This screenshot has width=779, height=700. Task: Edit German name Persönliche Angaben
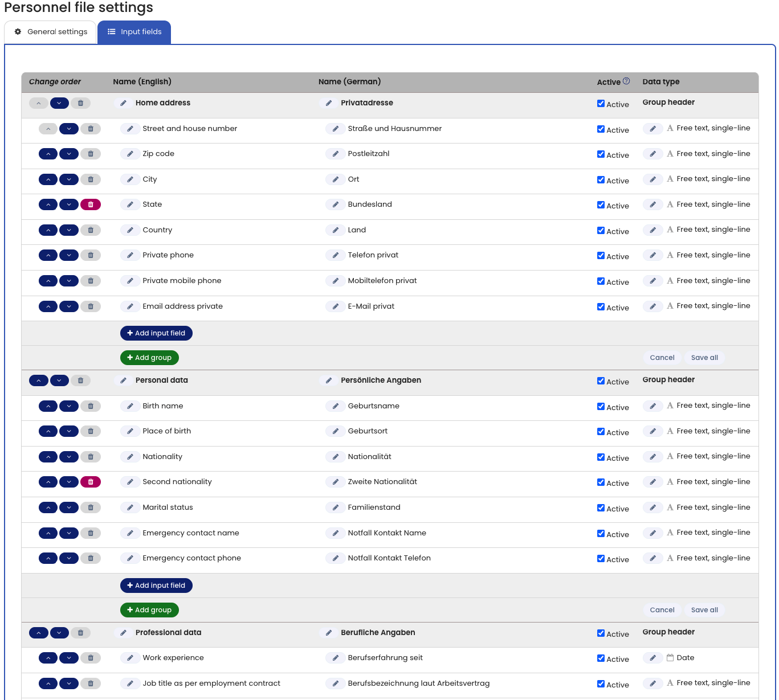pos(328,380)
